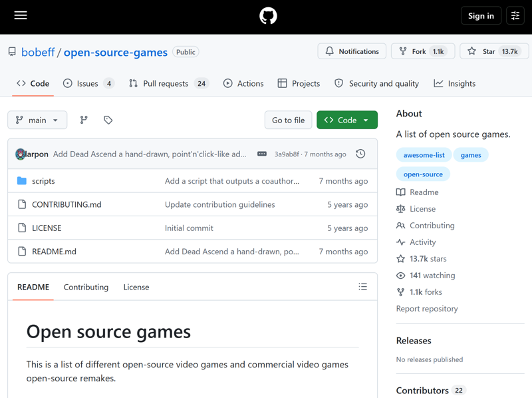532x398 pixels.
Task: Click the Issues count badge 4
Action: coord(109,84)
